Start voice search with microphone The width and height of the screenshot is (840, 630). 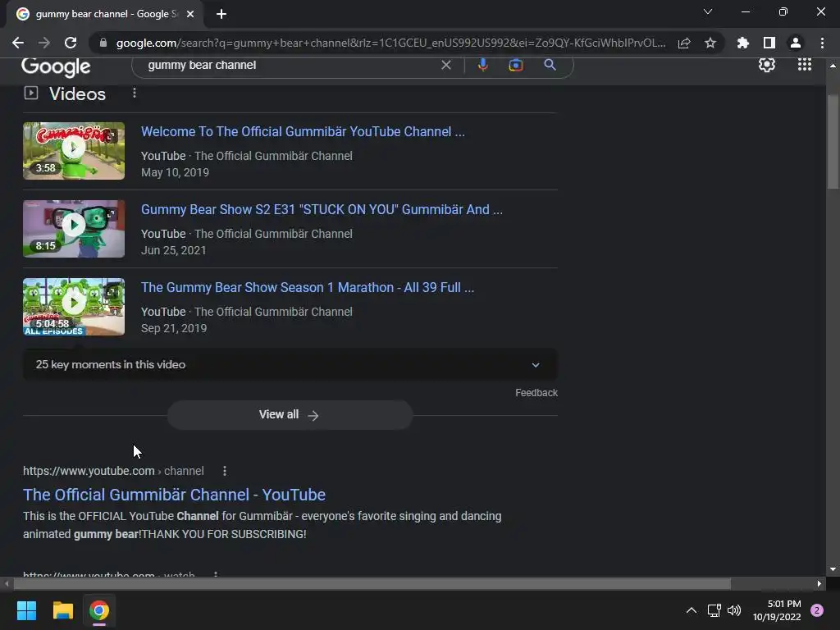pyautogui.click(x=482, y=65)
